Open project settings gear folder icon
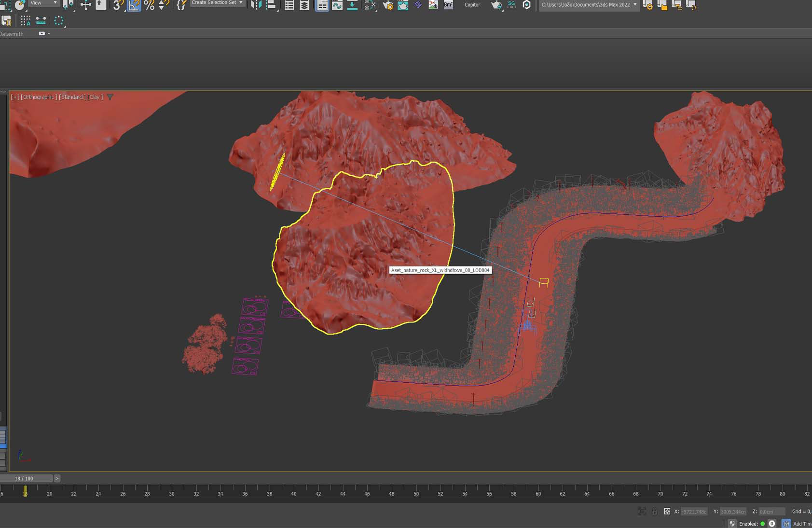812x528 pixels. (648, 5)
